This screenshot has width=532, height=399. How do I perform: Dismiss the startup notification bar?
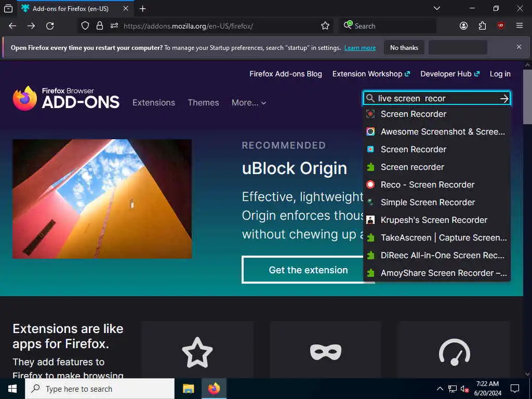click(519, 47)
